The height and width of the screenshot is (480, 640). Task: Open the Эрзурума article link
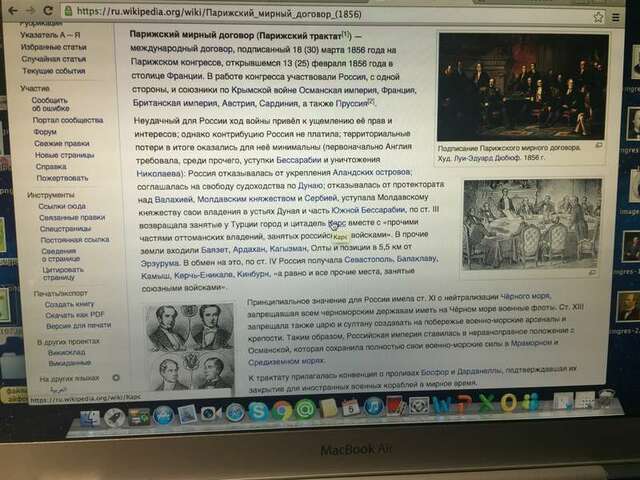[160, 263]
